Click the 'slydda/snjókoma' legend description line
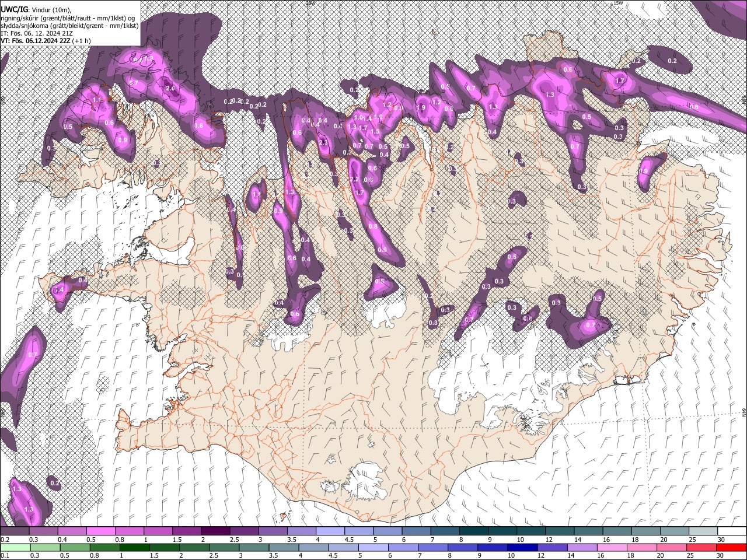Screen dimensions: 747x560 point(70,26)
